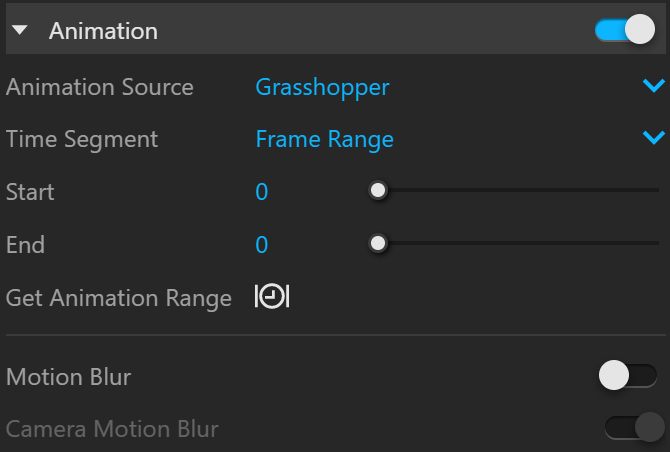Collapse the Animation section triangle

click(x=20, y=30)
